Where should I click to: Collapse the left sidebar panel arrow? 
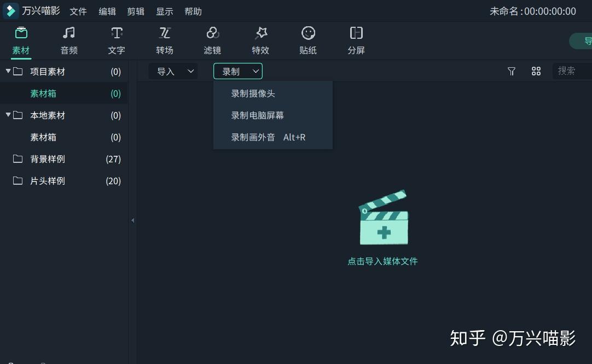coord(132,220)
